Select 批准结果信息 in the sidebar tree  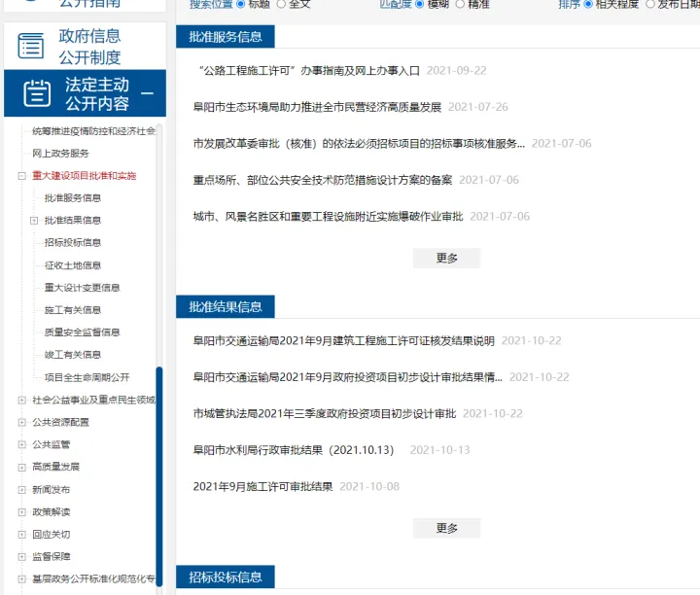coord(73,221)
